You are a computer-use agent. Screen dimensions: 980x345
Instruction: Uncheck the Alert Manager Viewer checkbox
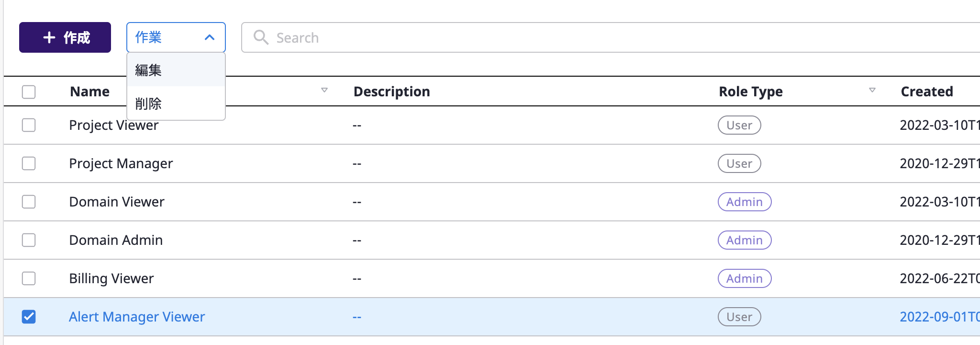click(29, 317)
